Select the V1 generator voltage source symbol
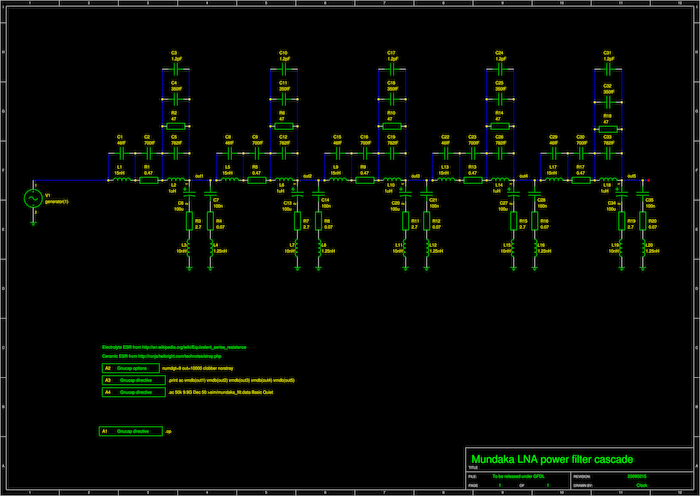 [33, 198]
